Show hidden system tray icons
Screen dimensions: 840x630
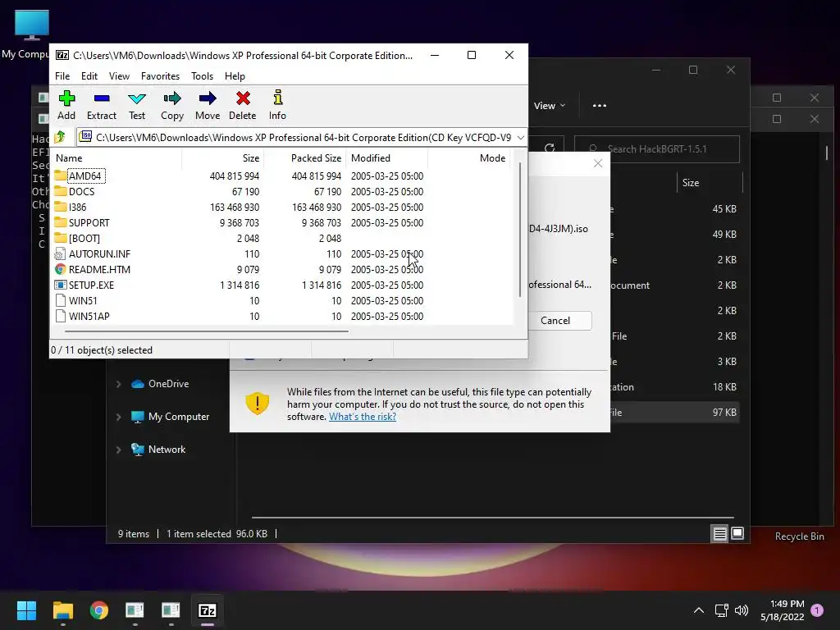tap(699, 610)
